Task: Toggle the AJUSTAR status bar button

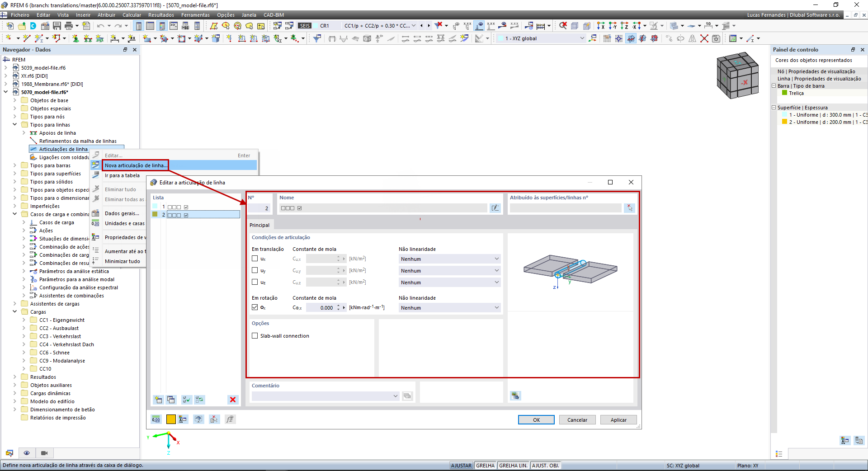Action: tap(461, 466)
